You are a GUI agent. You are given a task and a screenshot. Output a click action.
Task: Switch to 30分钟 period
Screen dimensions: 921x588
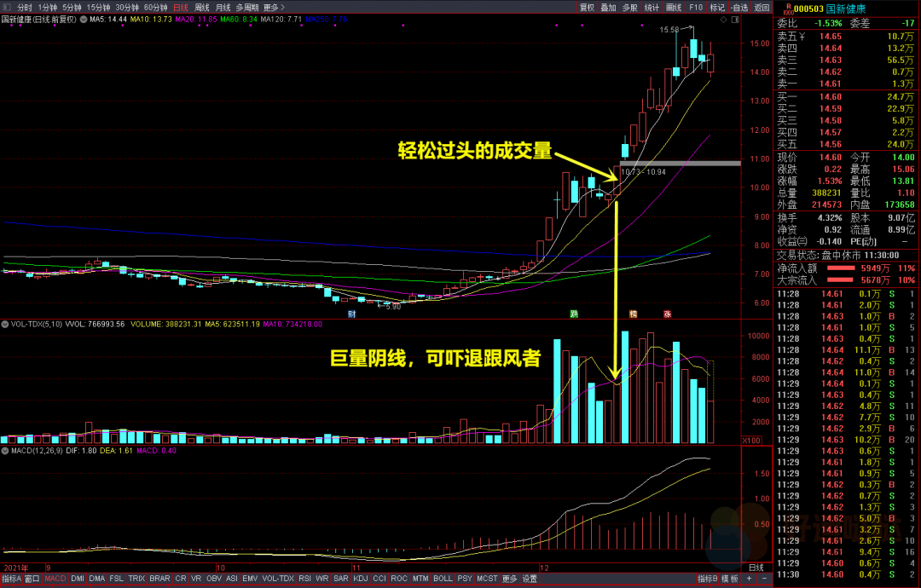(x=127, y=7)
